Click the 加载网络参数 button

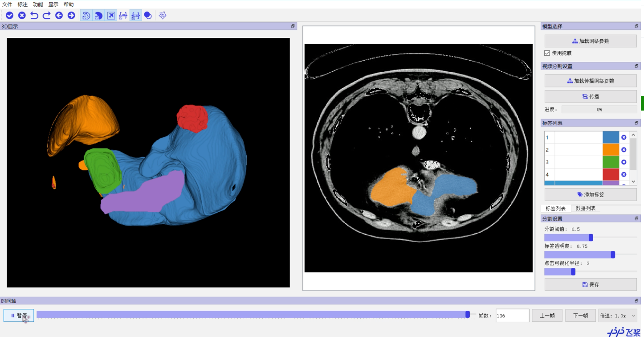[591, 41]
